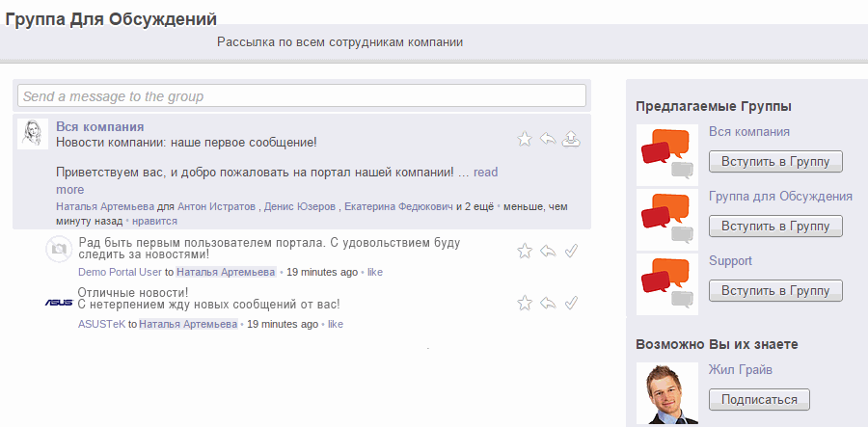868x427 pixels.
Task: Click the text 'Отличные новости!'
Action: (133, 292)
